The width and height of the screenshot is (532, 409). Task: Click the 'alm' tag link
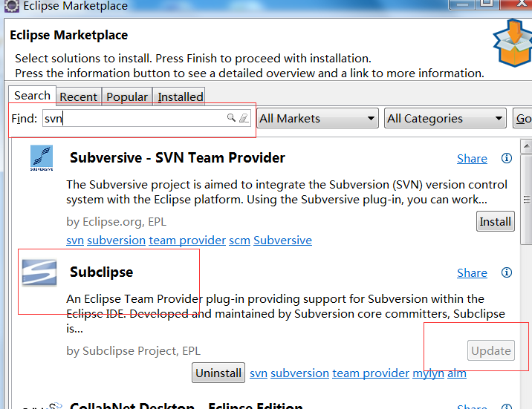click(457, 373)
